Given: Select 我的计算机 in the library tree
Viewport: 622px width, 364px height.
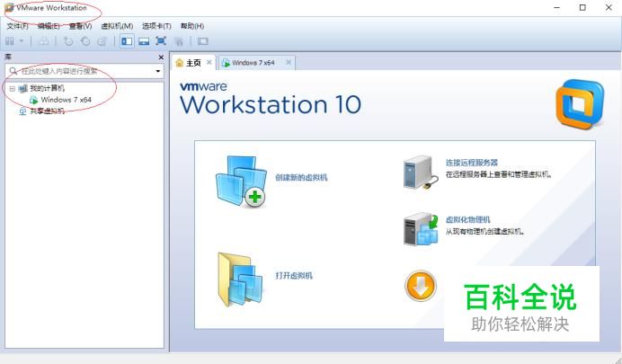Looking at the screenshot, I should pos(48,88).
